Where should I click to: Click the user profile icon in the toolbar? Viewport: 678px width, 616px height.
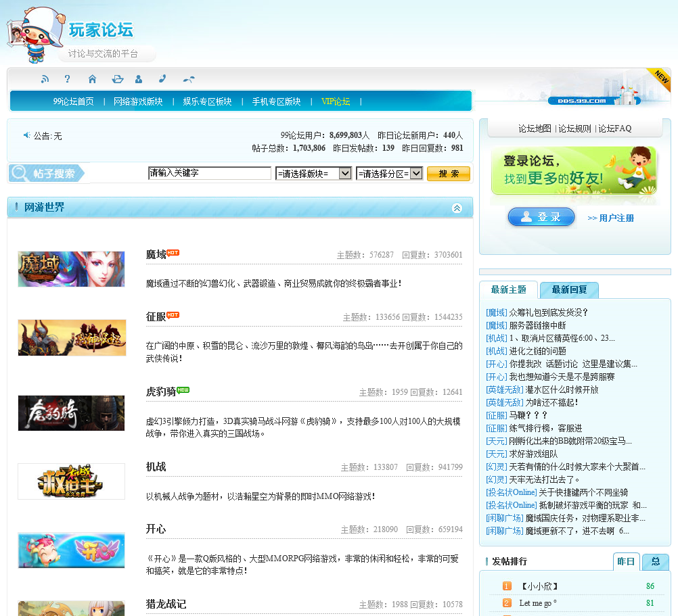tap(138, 79)
